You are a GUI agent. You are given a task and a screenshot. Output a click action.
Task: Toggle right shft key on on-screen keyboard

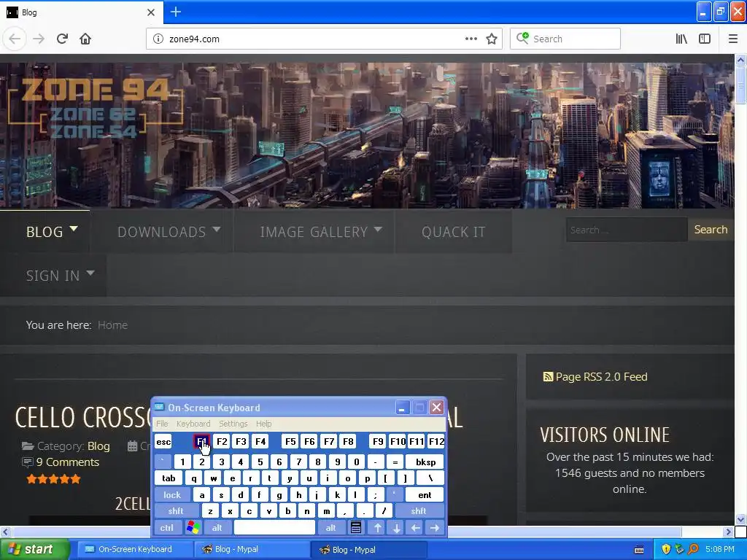418,511
